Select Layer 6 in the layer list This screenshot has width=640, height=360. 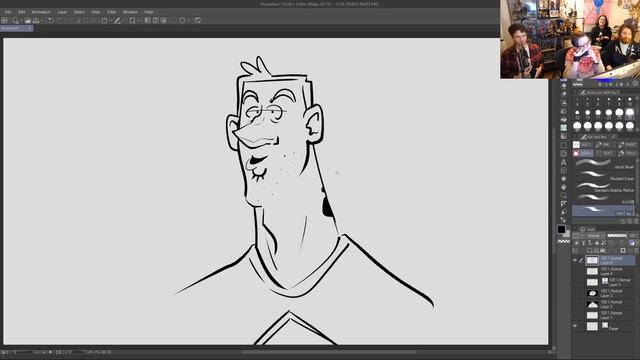tap(610, 260)
